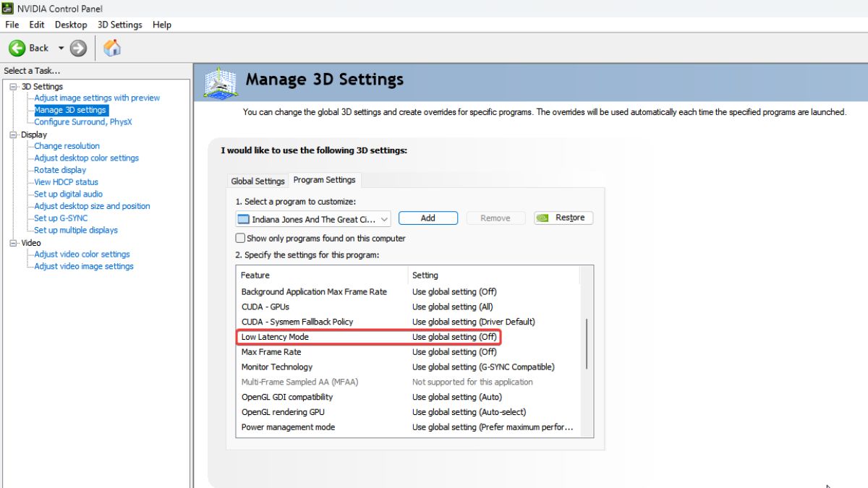The image size is (868, 488).
Task: Click the Home icon in toolbar
Action: point(112,48)
